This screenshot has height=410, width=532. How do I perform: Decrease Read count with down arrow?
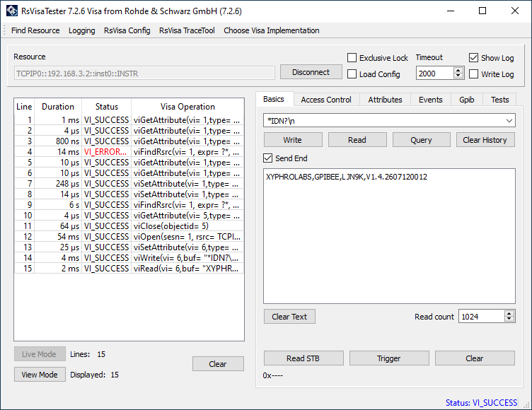point(509,320)
